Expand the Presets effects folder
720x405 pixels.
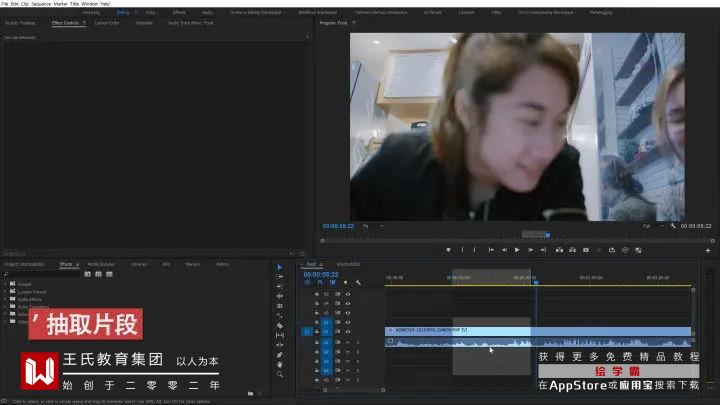pyautogui.click(x=6, y=284)
